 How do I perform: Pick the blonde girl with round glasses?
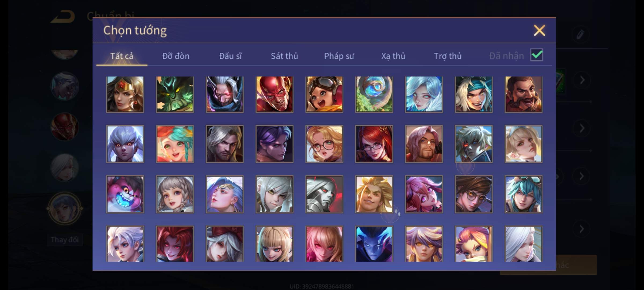(324, 144)
